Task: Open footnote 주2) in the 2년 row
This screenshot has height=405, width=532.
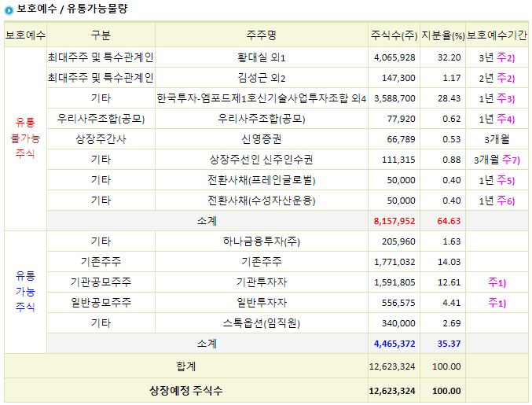Action: (x=506, y=78)
